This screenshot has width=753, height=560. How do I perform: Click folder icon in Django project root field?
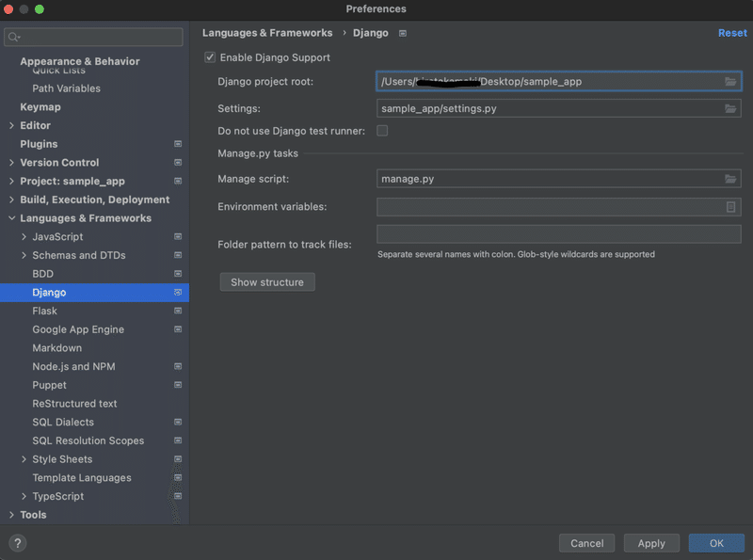(x=730, y=82)
